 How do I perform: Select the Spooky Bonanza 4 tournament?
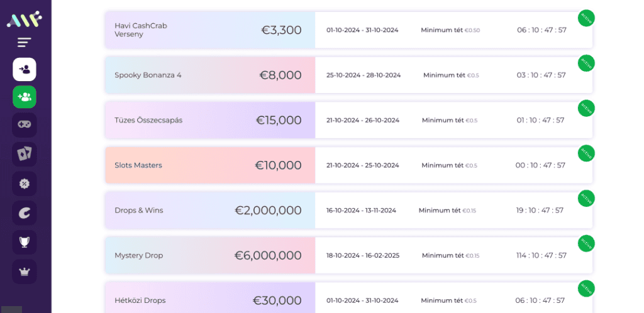[148, 75]
